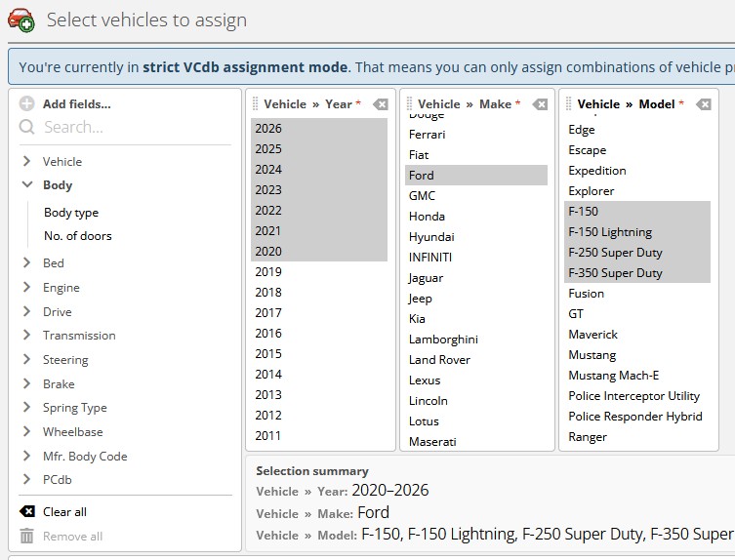Screen dimensions: 735x560
Task: Click the red car icon in the header
Action: (x=21, y=20)
